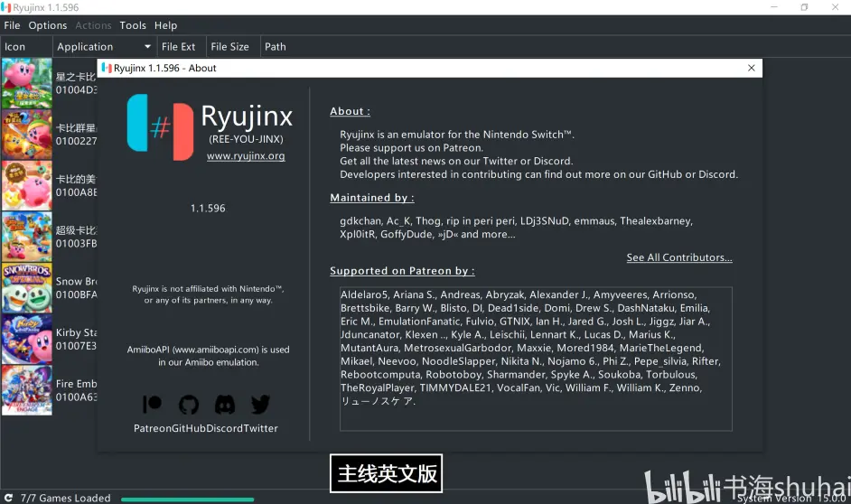Open the Help menu

165,25
